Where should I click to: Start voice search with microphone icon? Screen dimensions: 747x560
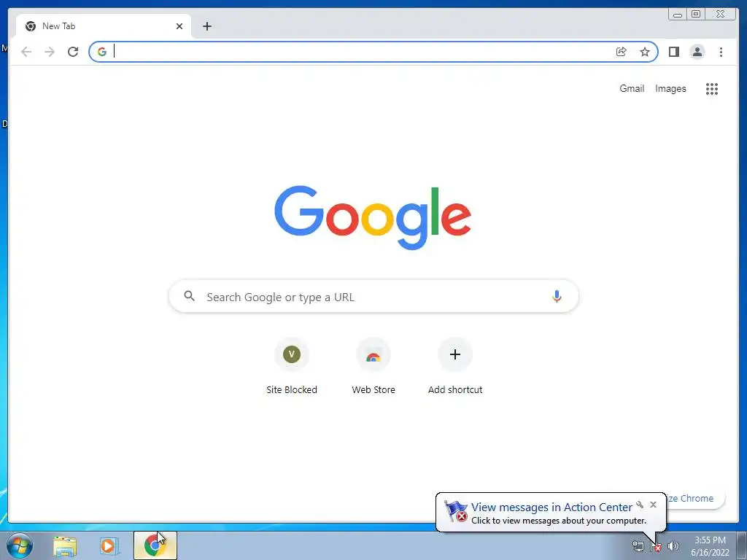click(x=557, y=296)
